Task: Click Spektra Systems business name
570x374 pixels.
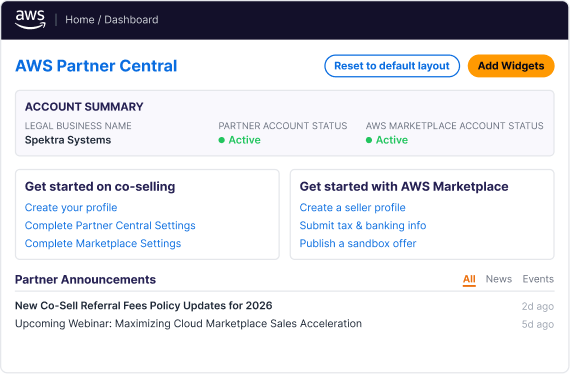Action: 68,140
